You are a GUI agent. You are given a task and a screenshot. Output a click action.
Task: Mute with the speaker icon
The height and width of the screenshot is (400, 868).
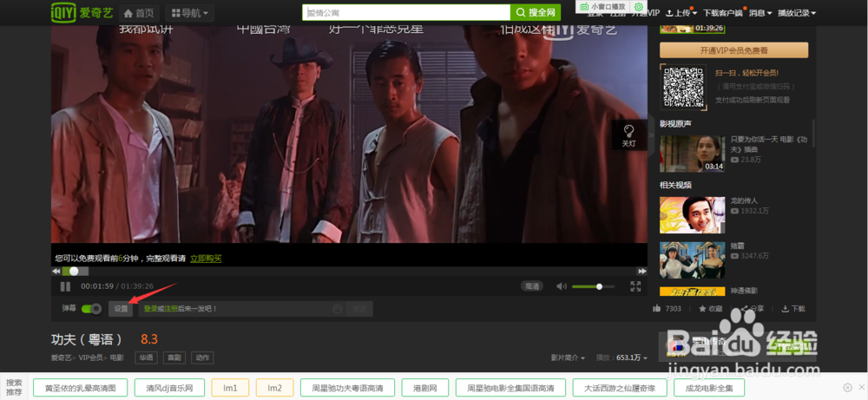562,286
